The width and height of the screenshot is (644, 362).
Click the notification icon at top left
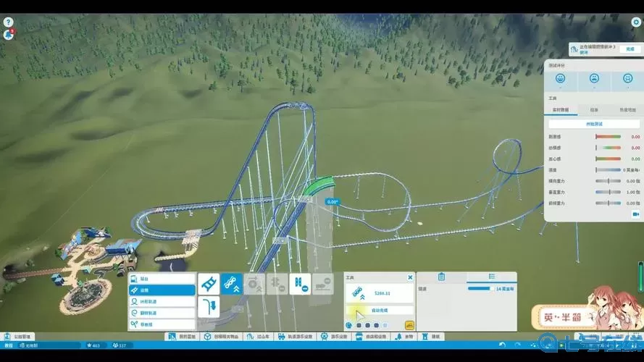click(8, 34)
